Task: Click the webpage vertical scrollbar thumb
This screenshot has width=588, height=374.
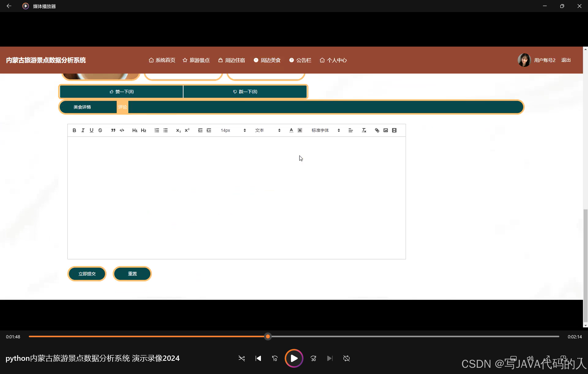Action: coord(585,266)
